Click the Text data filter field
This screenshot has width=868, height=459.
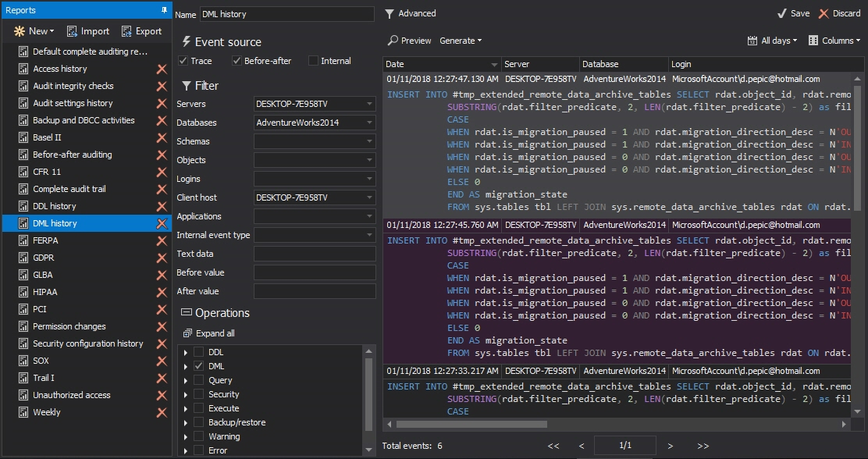click(x=315, y=254)
